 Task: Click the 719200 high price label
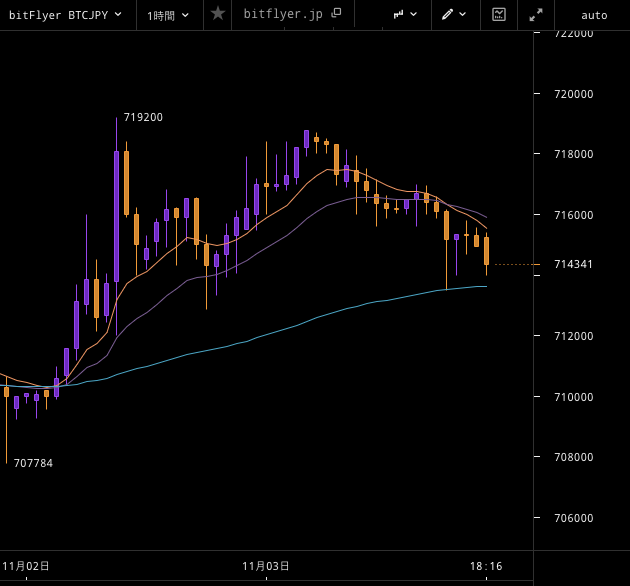143,117
